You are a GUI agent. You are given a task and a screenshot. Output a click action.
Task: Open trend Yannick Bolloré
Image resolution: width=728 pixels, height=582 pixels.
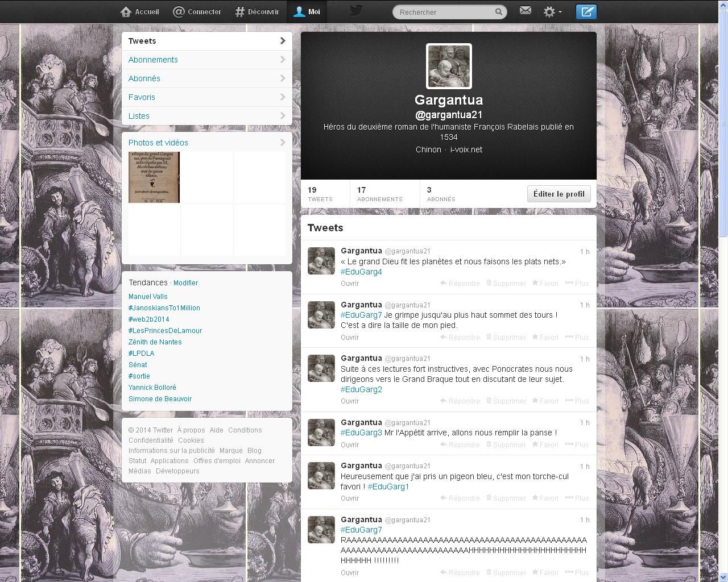coord(152,388)
